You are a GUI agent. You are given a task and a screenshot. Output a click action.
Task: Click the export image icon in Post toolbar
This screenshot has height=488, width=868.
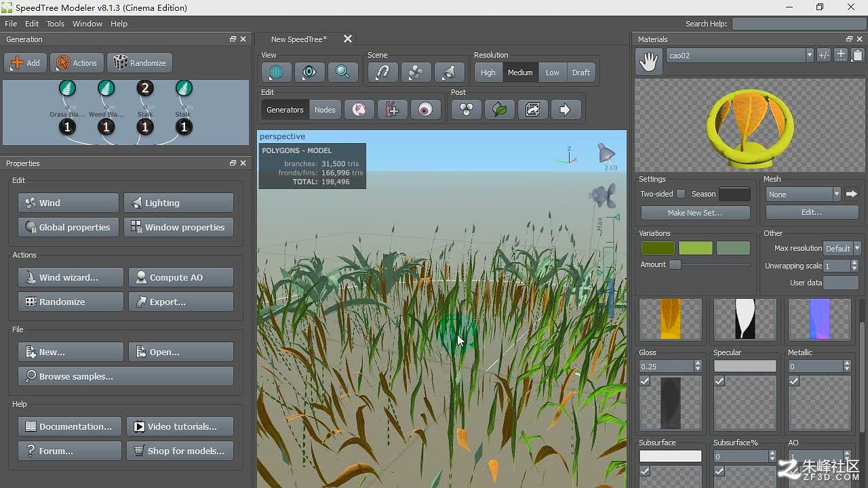point(533,109)
